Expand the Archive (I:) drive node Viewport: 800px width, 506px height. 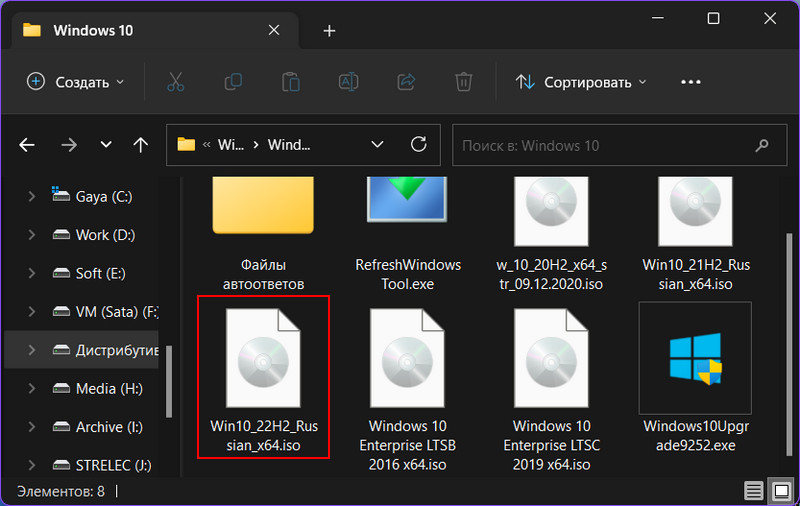tap(32, 427)
